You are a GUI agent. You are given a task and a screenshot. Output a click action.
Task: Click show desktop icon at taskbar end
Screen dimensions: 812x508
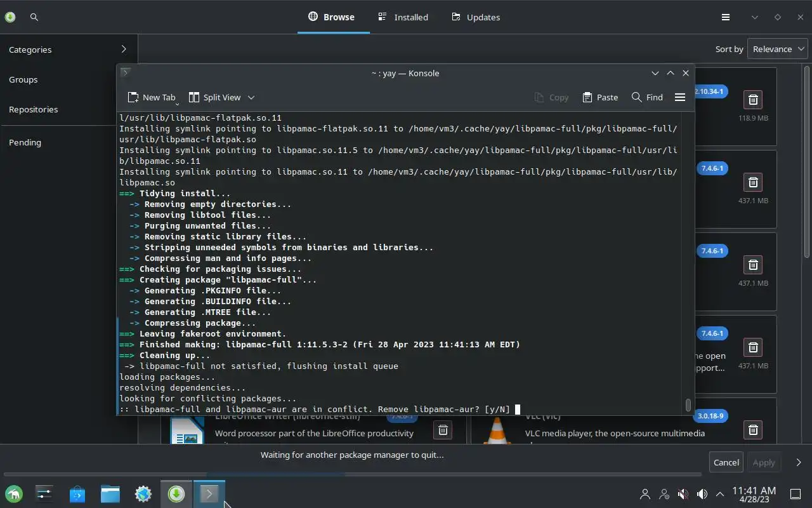pos(795,493)
